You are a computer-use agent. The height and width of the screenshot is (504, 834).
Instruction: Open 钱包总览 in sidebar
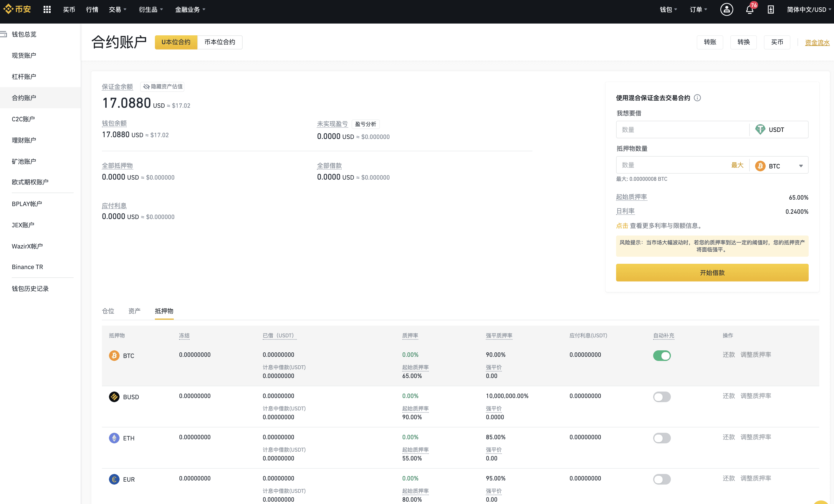tap(24, 34)
